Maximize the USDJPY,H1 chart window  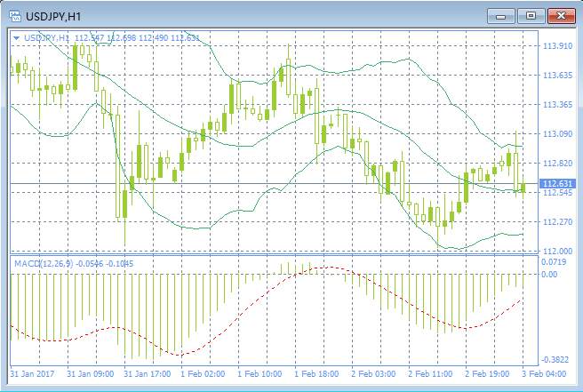coord(531,16)
